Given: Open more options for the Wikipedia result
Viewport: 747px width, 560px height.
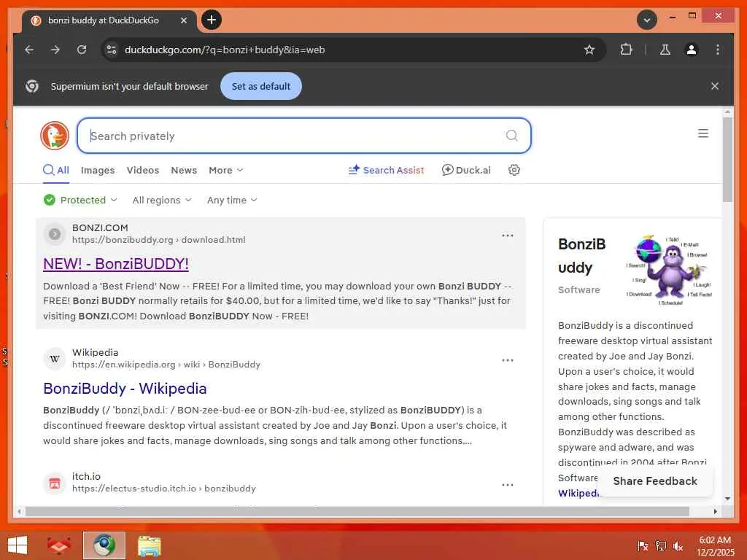Looking at the screenshot, I should 508,360.
